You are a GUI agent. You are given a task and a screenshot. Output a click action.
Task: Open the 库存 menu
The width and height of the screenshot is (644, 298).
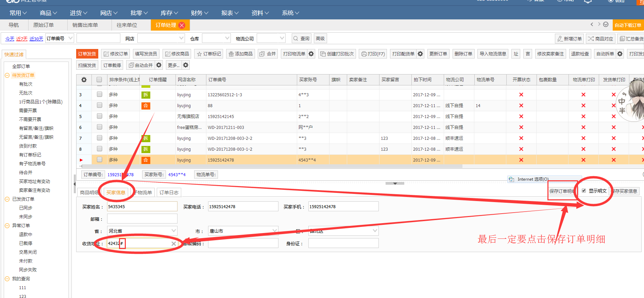click(169, 13)
